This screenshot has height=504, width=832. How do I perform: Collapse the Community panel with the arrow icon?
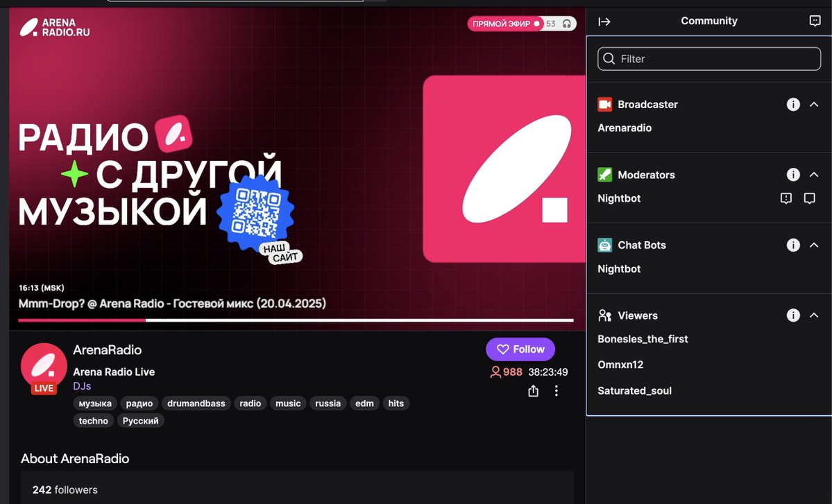coord(604,21)
